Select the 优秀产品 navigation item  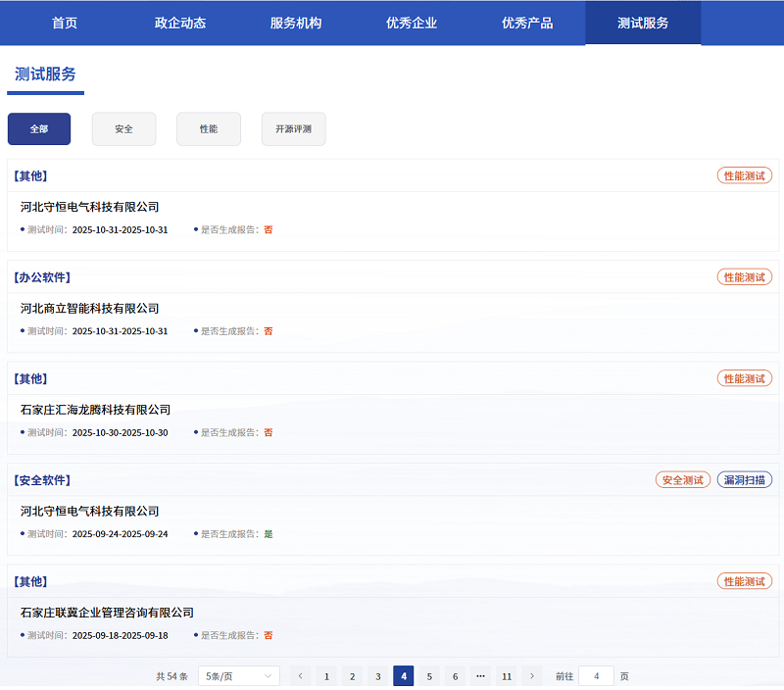click(x=526, y=22)
